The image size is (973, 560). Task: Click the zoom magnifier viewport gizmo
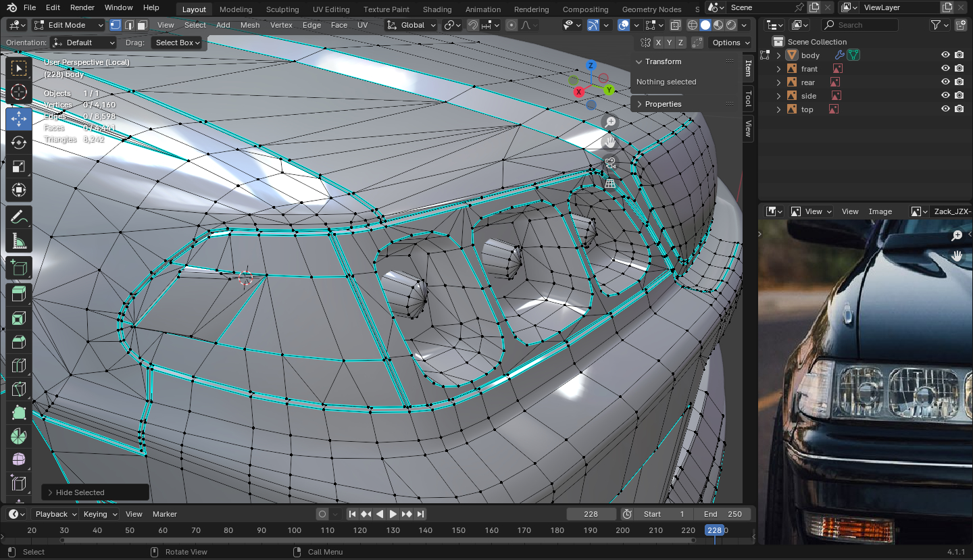pyautogui.click(x=610, y=122)
